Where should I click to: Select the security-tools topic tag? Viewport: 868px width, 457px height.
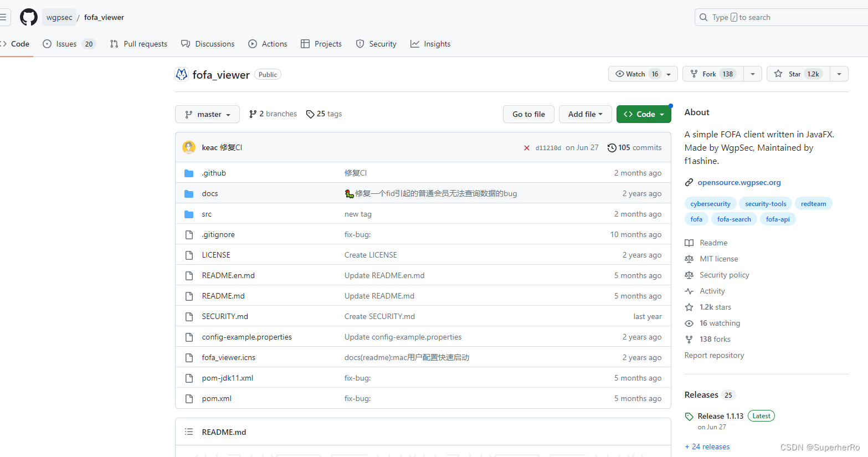(766, 204)
